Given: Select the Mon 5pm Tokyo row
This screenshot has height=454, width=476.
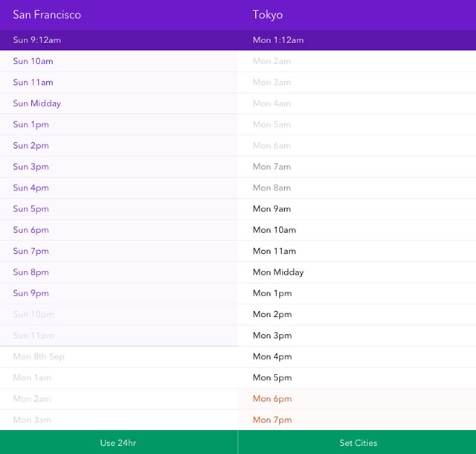Looking at the screenshot, I should click(357, 377).
